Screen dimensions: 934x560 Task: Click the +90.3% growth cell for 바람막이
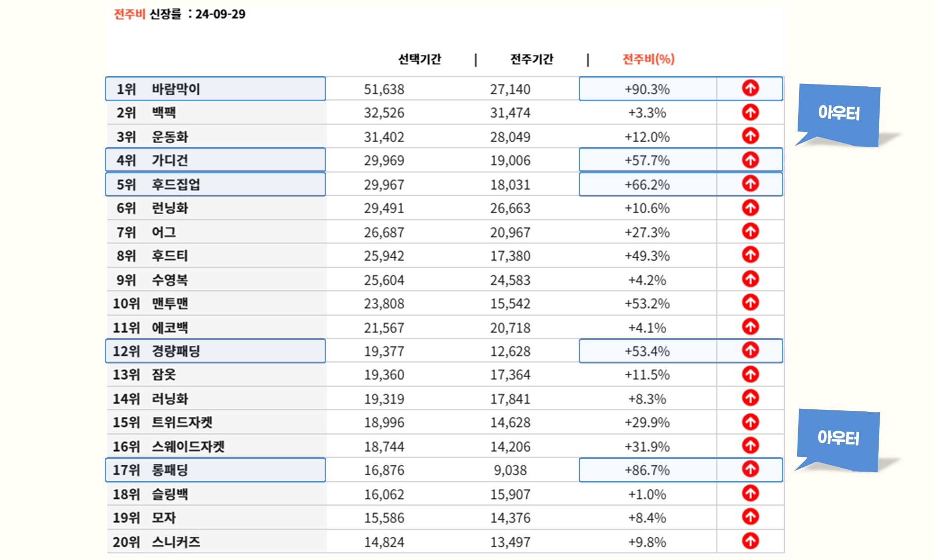(x=647, y=89)
